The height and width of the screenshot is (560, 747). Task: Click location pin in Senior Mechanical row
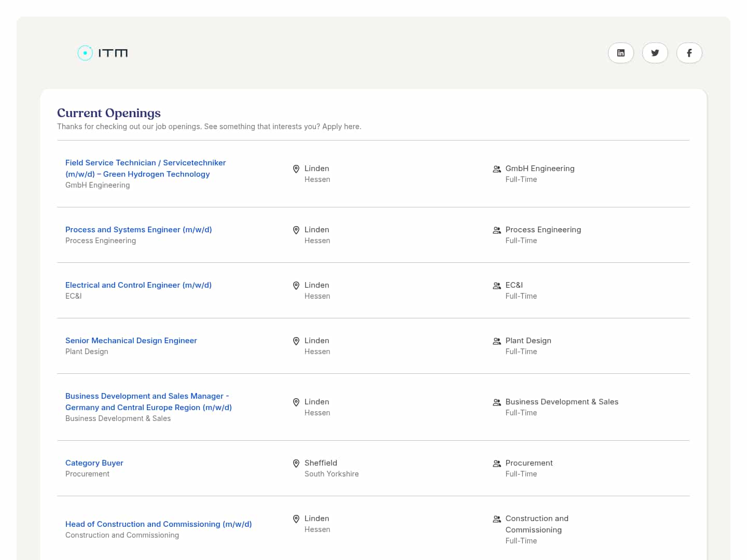pyautogui.click(x=296, y=341)
